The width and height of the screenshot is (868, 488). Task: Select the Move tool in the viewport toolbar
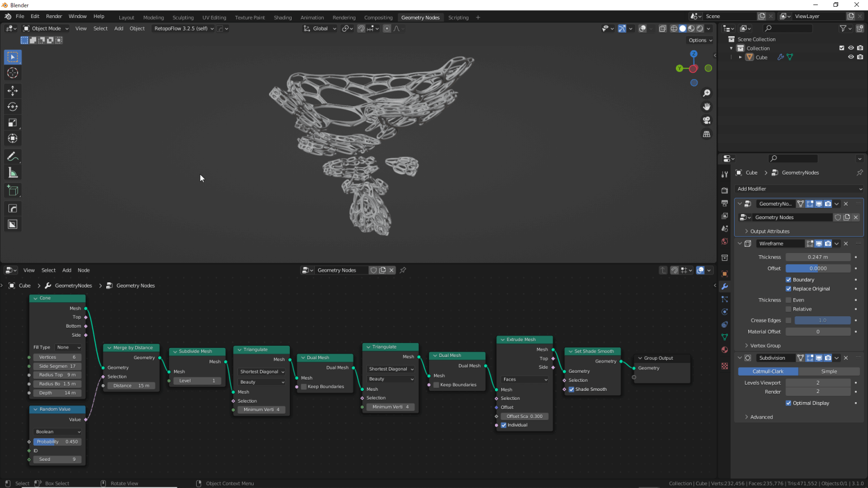click(x=12, y=90)
